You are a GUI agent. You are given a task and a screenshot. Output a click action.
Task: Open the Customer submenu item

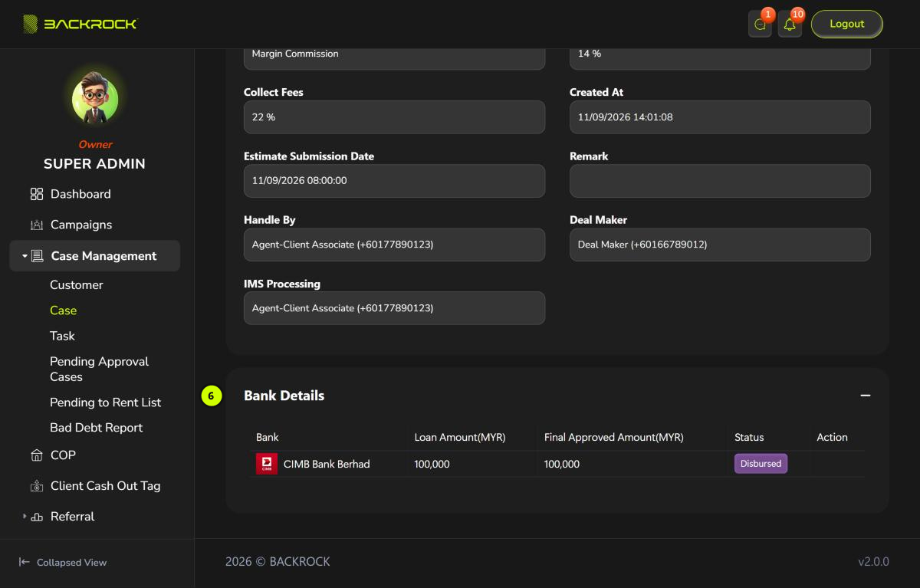coord(77,284)
